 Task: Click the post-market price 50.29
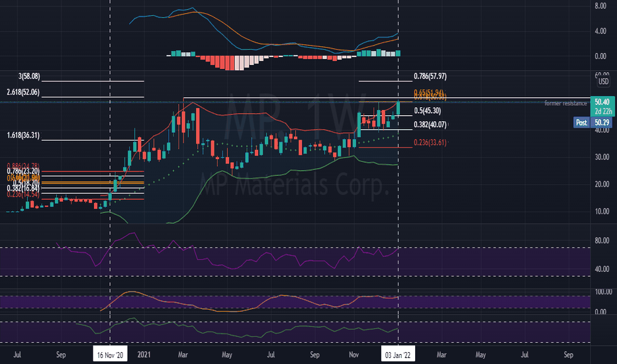602,122
